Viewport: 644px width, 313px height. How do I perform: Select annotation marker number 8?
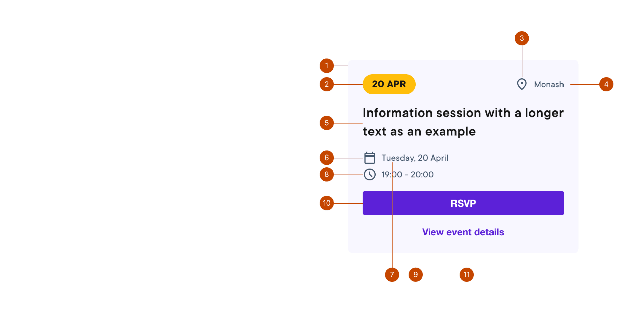click(327, 174)
